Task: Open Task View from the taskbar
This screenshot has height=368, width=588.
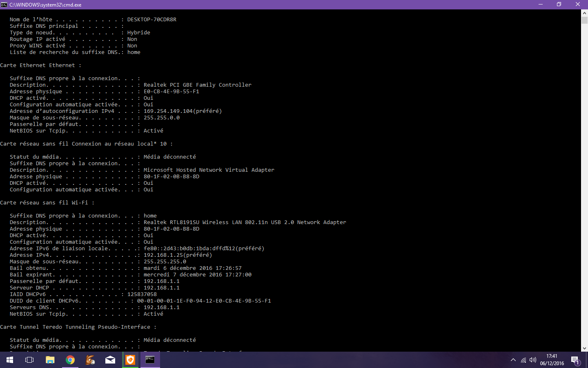Action: [29, 360]
